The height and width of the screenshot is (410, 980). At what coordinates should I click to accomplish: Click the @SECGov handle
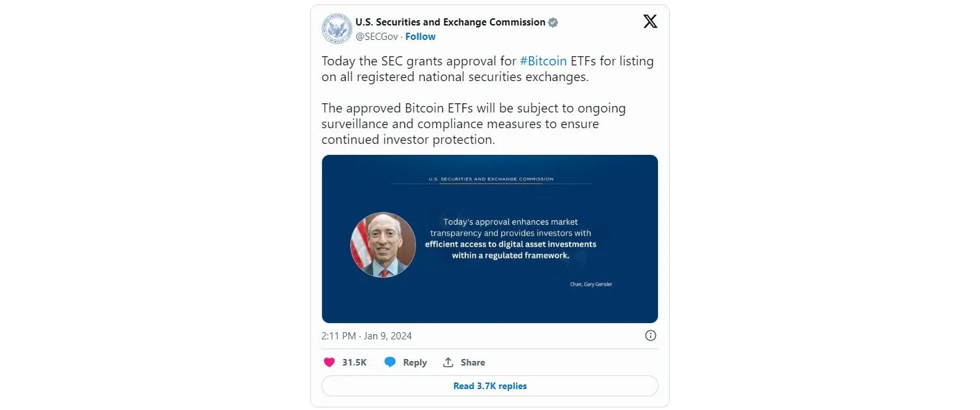376,37
